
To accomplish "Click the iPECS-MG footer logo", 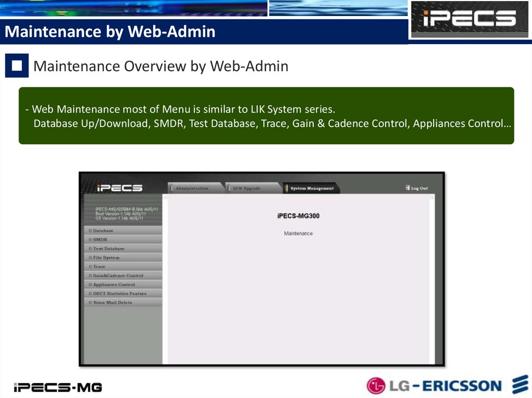I will tap(58, 387).
